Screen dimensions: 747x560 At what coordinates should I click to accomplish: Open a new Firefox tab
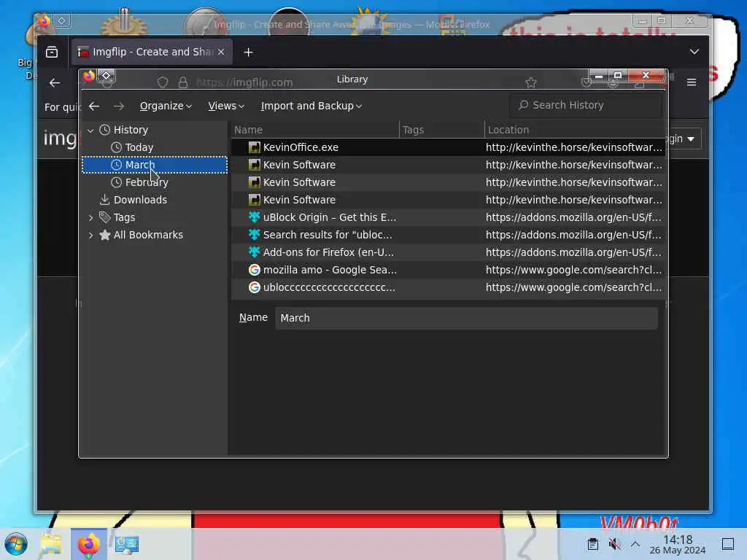click(248, 52)
